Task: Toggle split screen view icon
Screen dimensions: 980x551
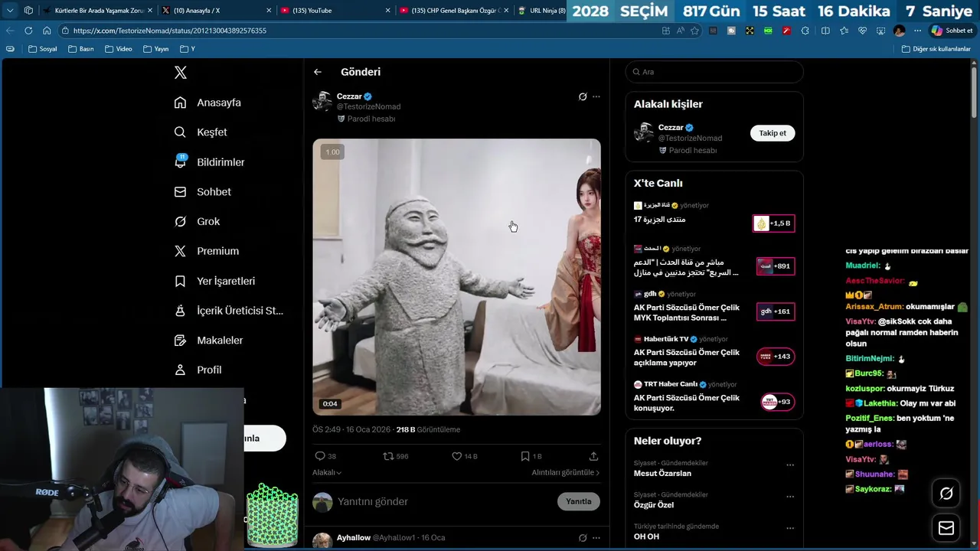Action: [825, 31]
